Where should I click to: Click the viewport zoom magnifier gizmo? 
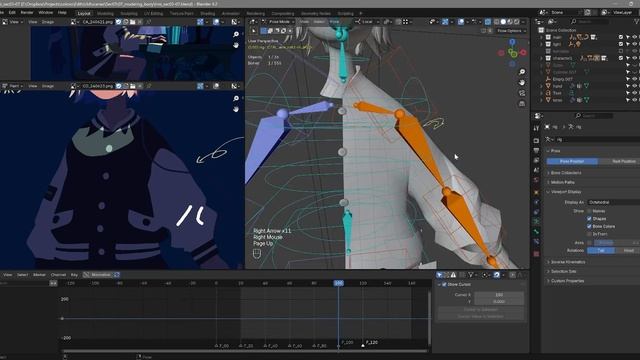(522, 72)
